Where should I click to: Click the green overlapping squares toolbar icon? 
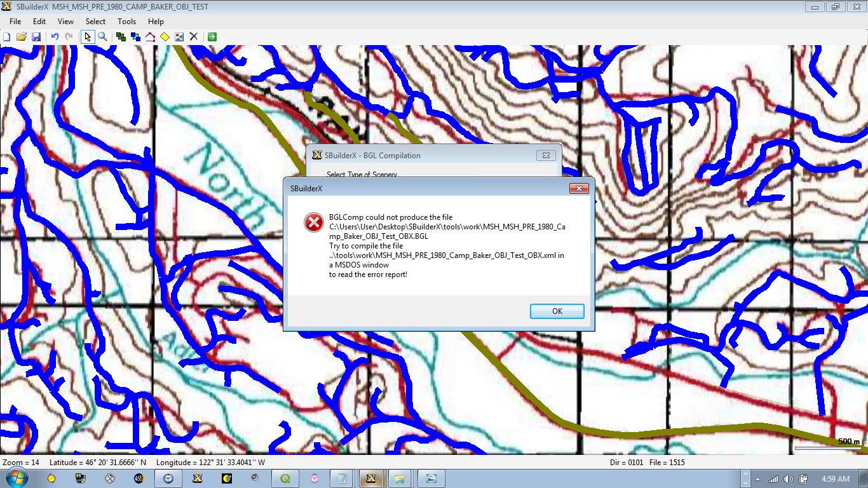point(121,37)
